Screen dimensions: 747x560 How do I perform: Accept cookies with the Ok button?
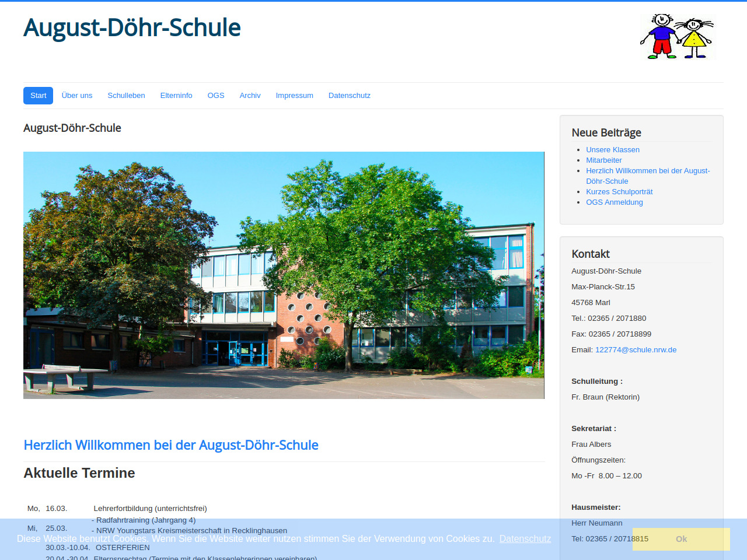point(681,539)
